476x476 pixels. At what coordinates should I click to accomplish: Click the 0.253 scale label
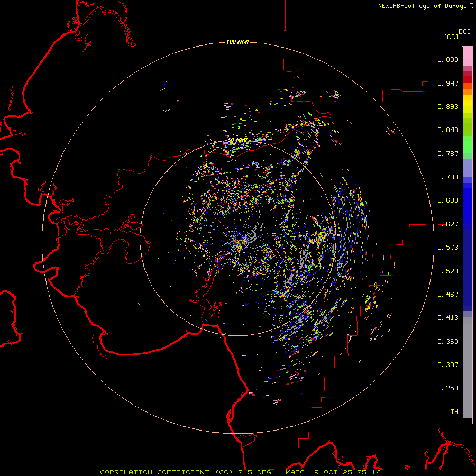coord(448,388)
